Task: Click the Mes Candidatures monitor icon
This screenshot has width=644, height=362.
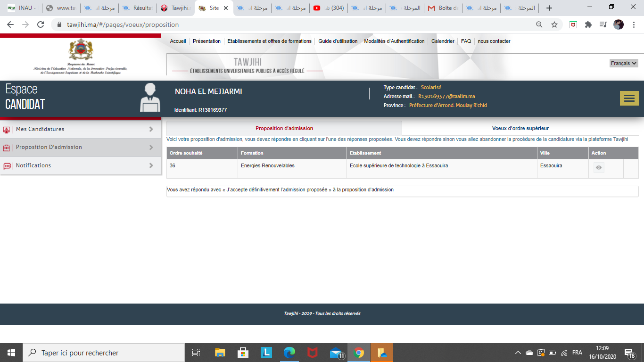Action: [x=7, y=130]
